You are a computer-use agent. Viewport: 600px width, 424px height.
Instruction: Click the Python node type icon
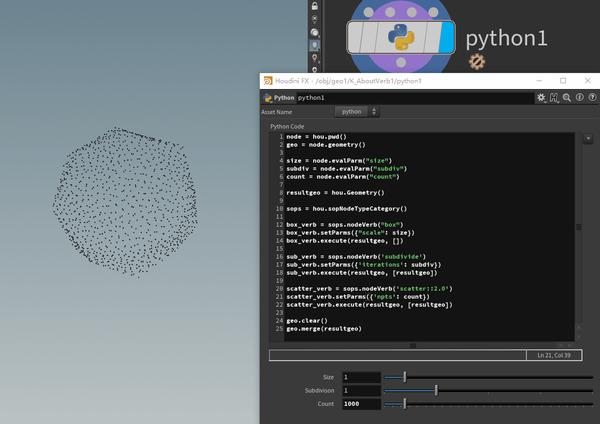(x=267, y=98)
